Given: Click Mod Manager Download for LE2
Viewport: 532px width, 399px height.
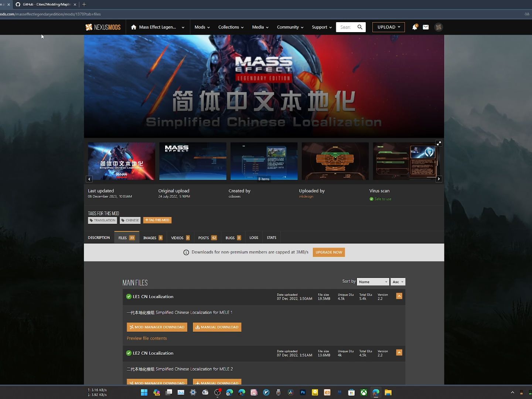Looking at the screenshot, I should (157, 382).
